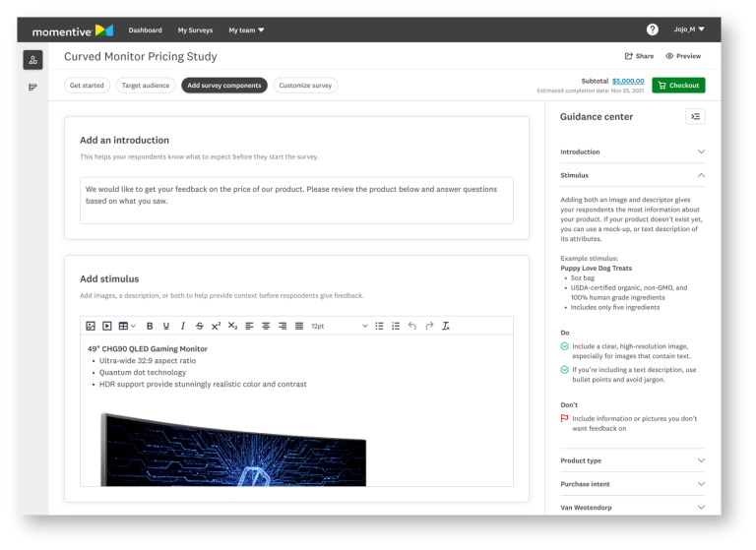Undo last edit in stimulus editor
756x550 pixels.
(x=412, y=327)
